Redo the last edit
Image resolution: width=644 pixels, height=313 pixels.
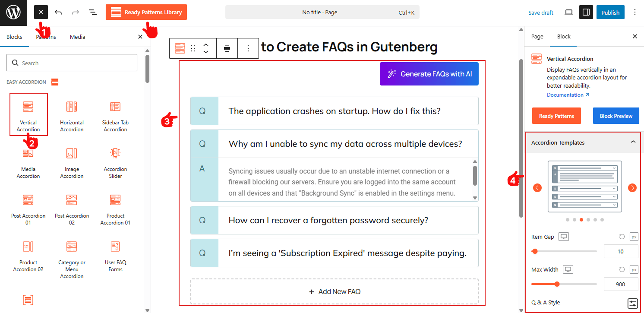point(76,12)
